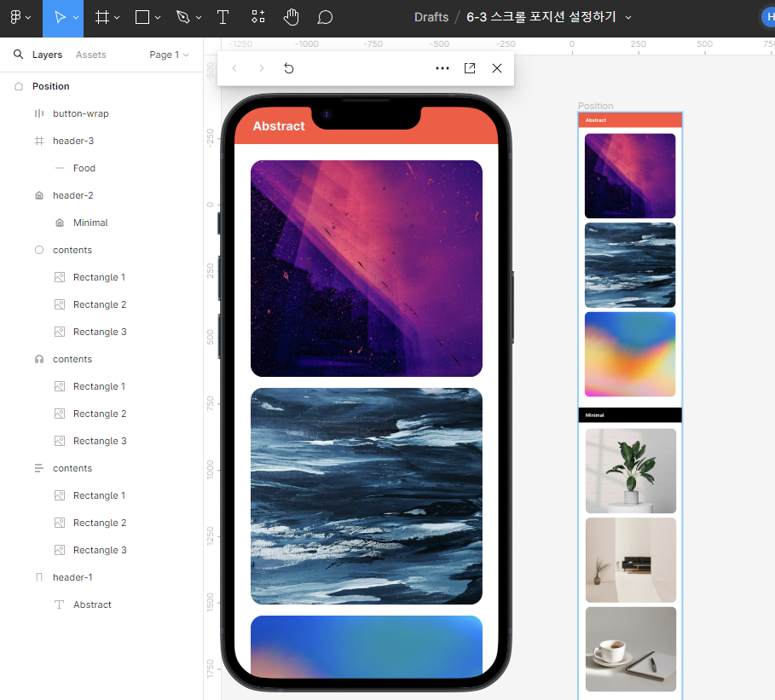This screenshot has width=775, height=700.
Task: Click the plant image on canvas frame
Action: (x=631, y=471)
